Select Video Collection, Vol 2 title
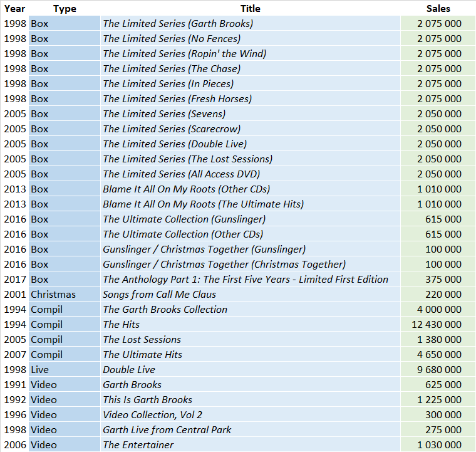 coord(152,414)
